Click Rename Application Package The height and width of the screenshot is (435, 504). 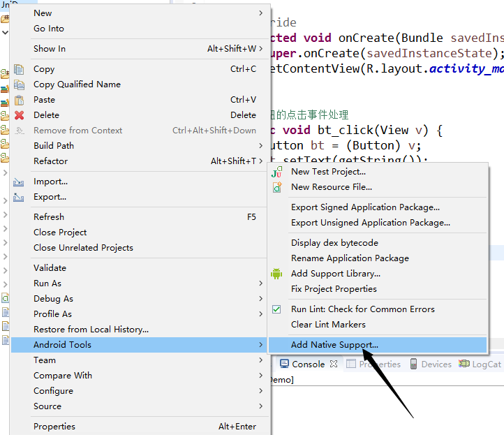point(350,258)
